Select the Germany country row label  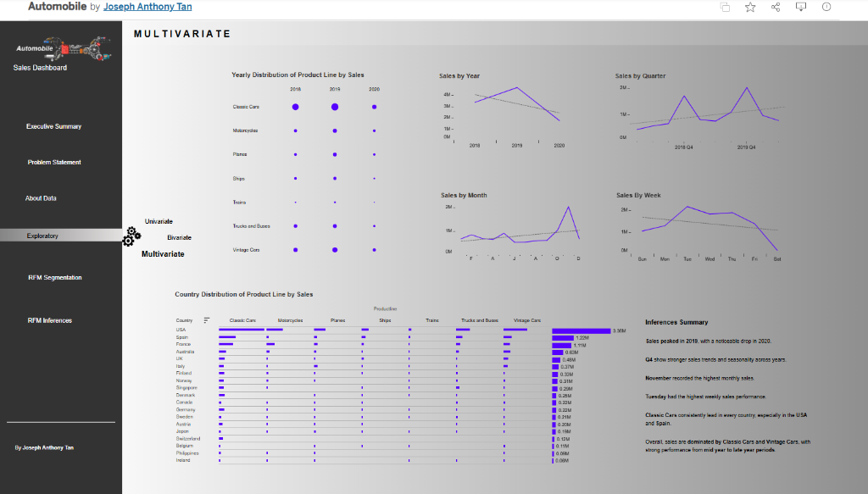[x=186, y=410]
